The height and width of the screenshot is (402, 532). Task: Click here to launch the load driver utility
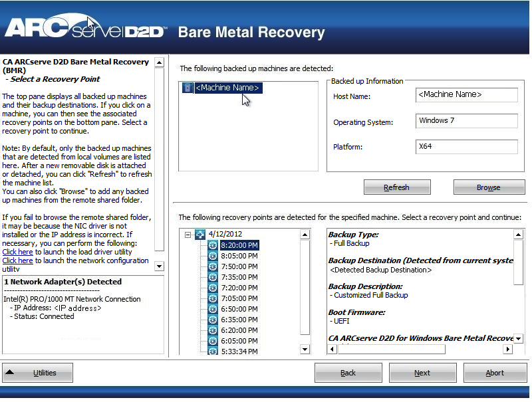tap(17, 251)
